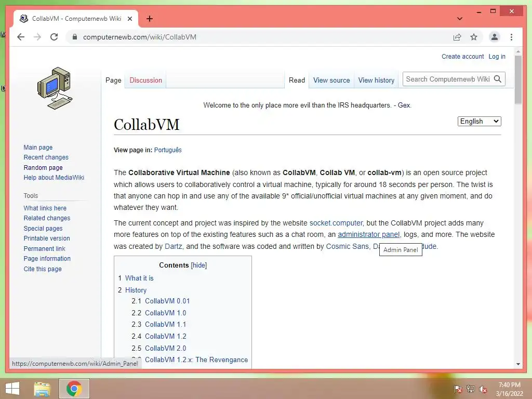Open Chrome's three-dot menu

pos(511,37)
